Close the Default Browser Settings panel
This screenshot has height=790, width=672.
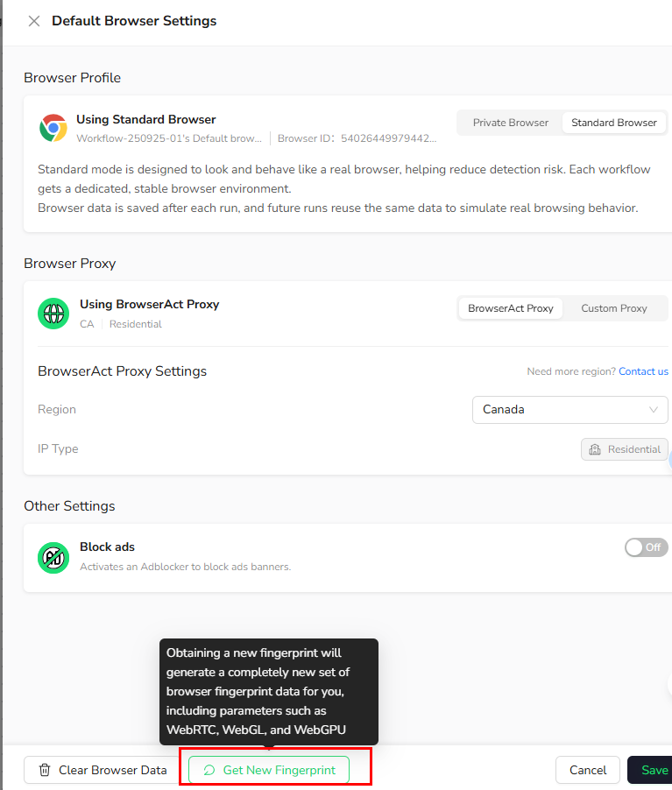(34, 21)
